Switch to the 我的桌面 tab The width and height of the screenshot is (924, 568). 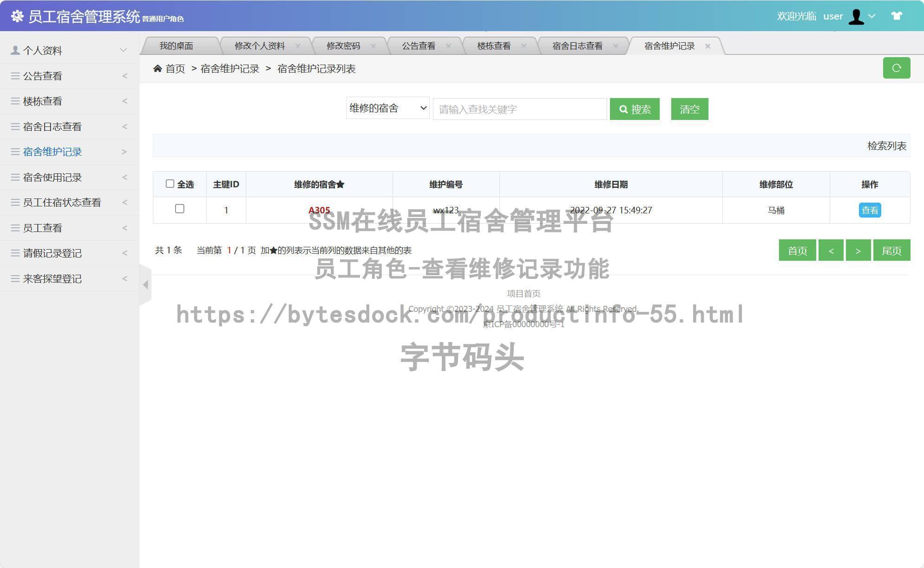pyautogui.click(x=176, y=46)
